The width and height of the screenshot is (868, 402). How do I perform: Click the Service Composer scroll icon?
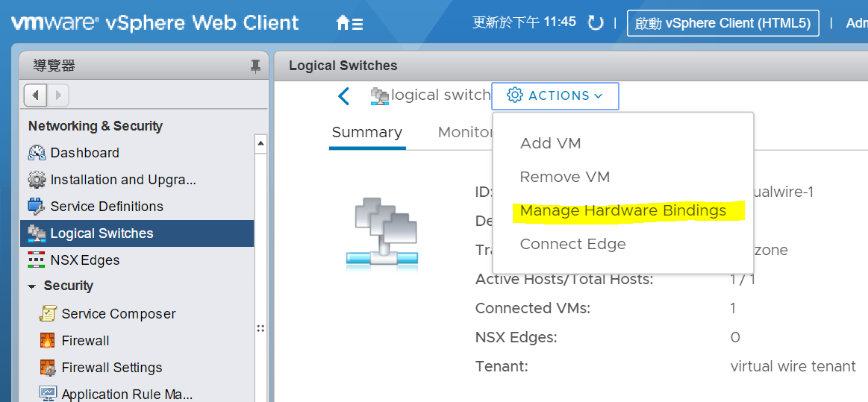pos(48,313)
